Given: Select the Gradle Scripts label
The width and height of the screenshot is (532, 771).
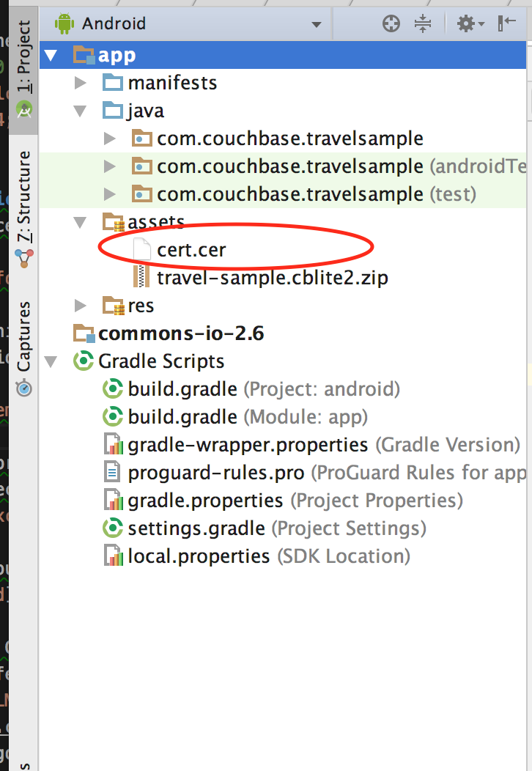Looking at the screenshot, I should [x=160, y=361].
